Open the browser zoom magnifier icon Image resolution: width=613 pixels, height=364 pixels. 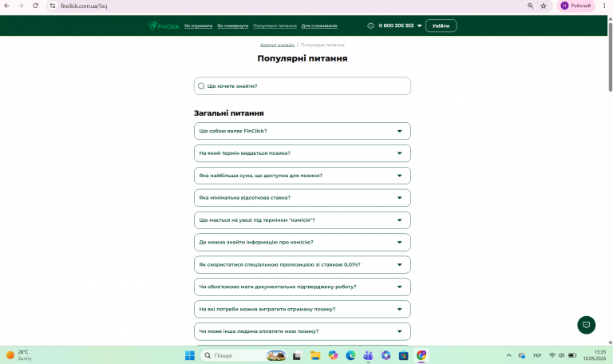(530, 6)
